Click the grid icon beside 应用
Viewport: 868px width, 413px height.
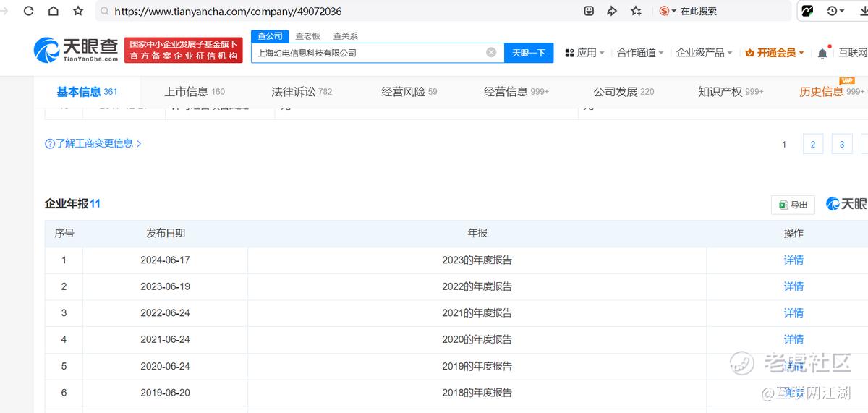click(569, 53)
